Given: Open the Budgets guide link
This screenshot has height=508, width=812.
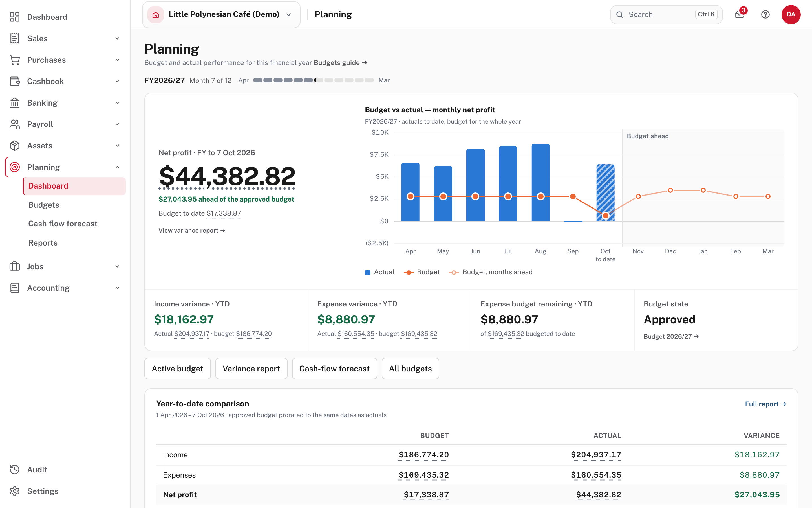Looking at the screenshot, I should (340, 62).
